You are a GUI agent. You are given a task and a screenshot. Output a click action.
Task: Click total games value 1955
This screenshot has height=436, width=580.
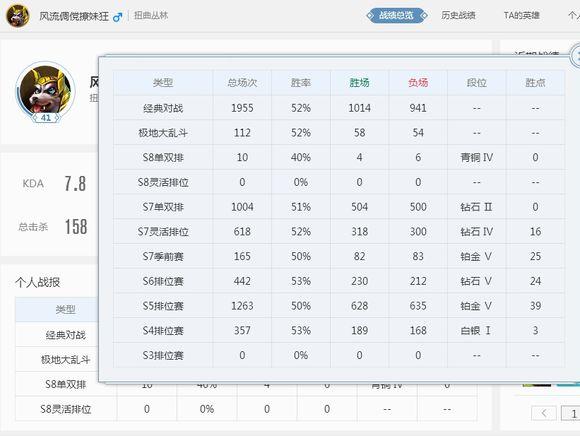point(242,108)
